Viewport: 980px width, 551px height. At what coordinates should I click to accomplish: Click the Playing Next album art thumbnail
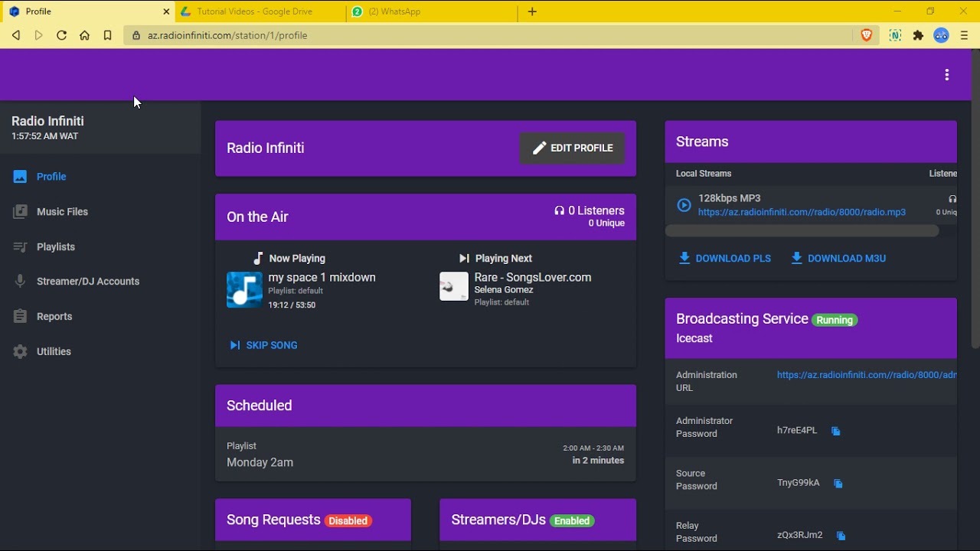454,286
